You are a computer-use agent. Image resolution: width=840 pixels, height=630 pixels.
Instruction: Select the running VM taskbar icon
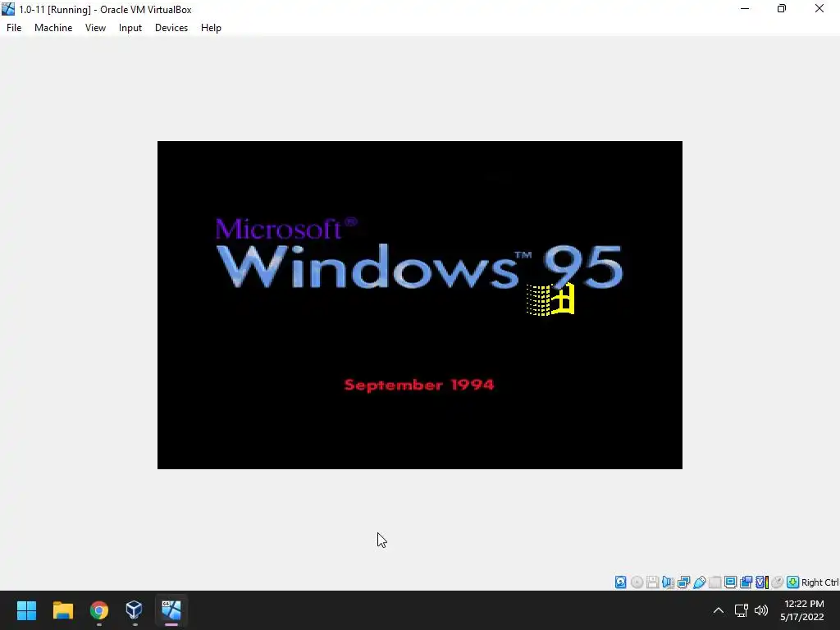click(171, 609)
